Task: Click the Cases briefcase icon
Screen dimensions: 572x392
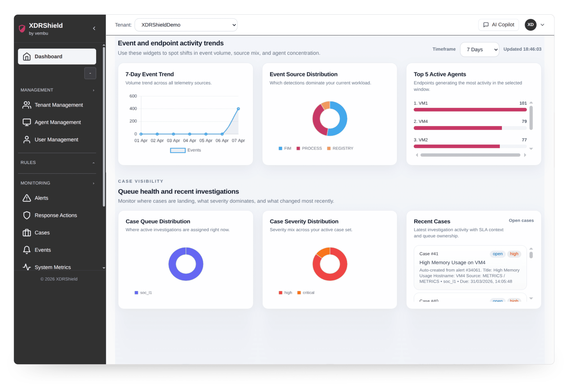Action: pos(27,233)
